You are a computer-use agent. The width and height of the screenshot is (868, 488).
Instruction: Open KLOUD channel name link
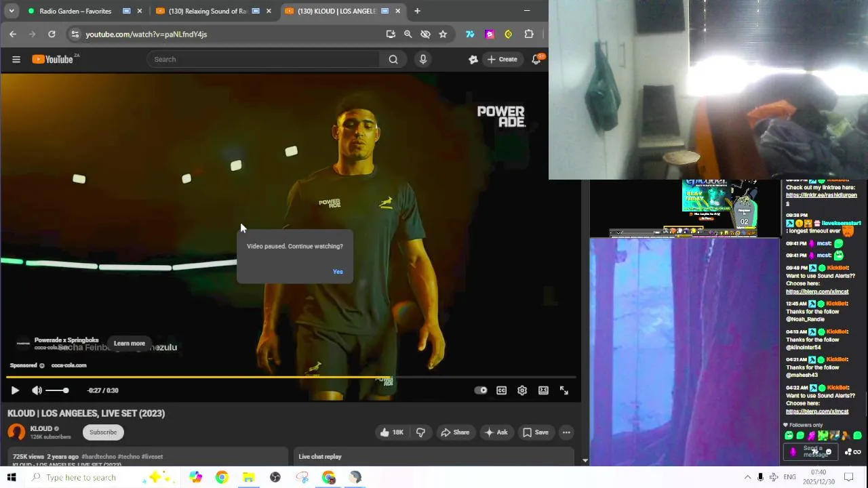pyautogui.click(x=41, y=428)
